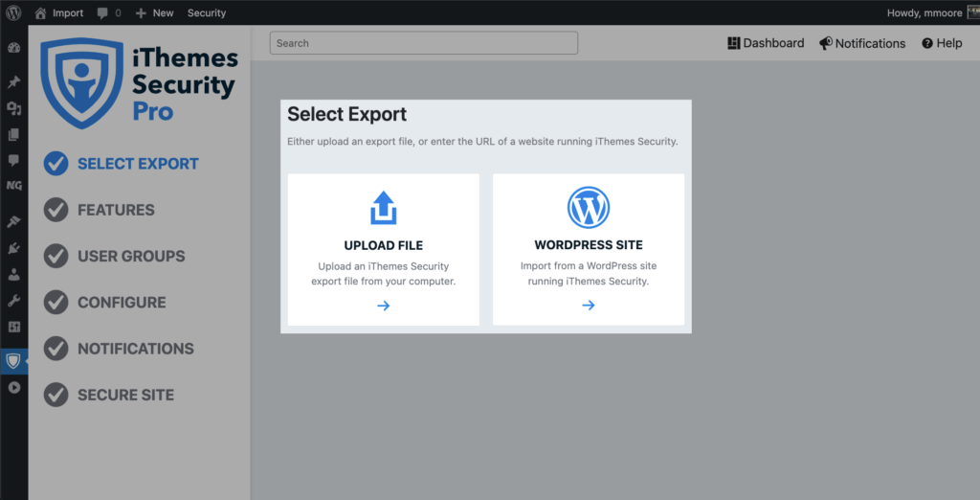Image resolution: width=980 pixels, height=500 pixels.
Task: Open the Plugins icon in the sidebar
Action: pos(13,248)
